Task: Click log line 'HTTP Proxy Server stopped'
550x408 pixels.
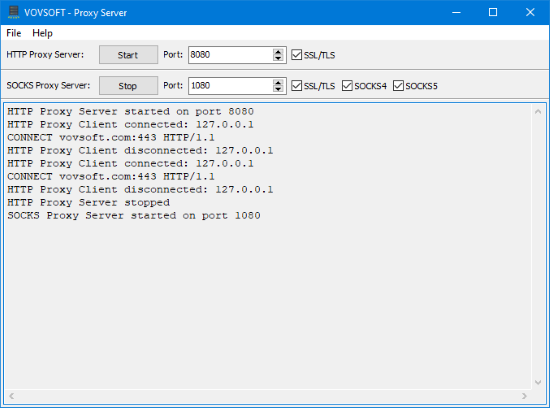Action: pos(88,202)
